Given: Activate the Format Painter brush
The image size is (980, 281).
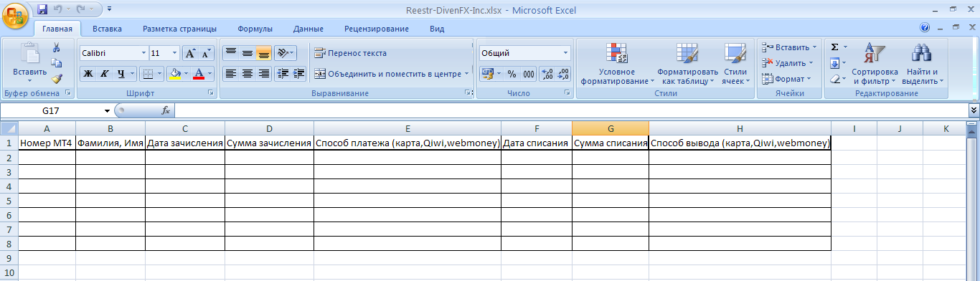Looking at the screenshot, I should [x=57, y=79].
